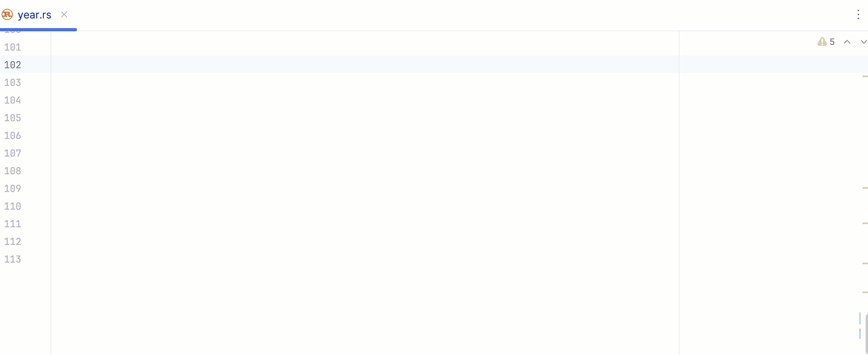
Task: Click the yellow warning triangle icon
Action: coord(822,42)
